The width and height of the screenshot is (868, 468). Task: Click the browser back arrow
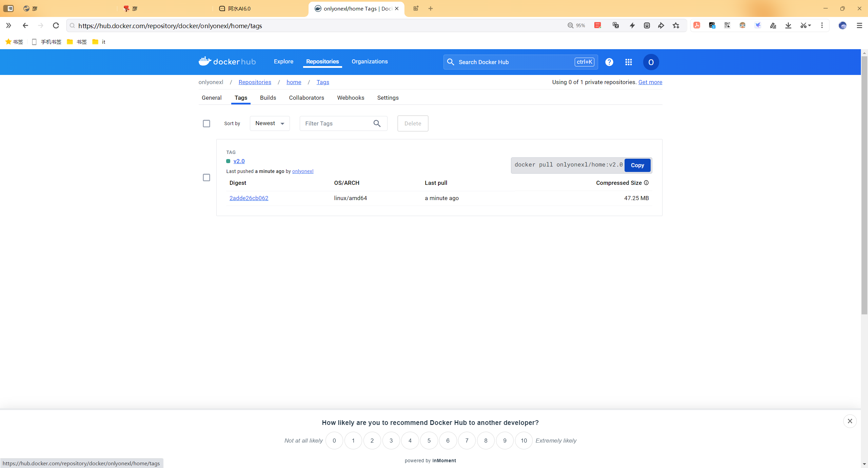coord(25,25)
